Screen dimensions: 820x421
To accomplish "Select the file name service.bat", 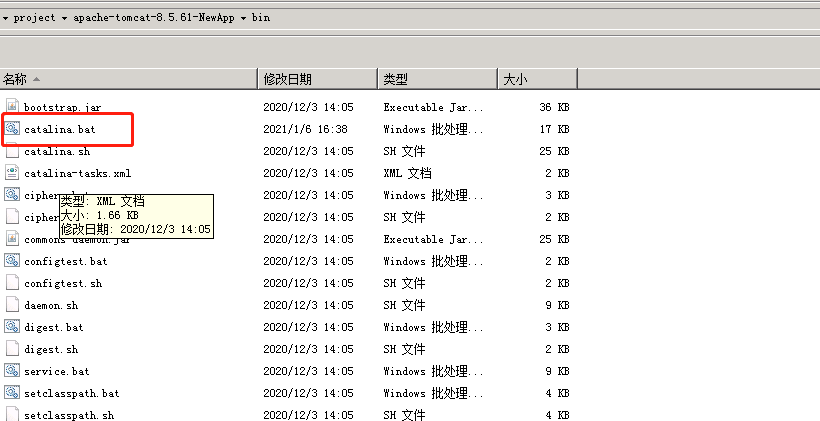I will [x=56, y=371].
